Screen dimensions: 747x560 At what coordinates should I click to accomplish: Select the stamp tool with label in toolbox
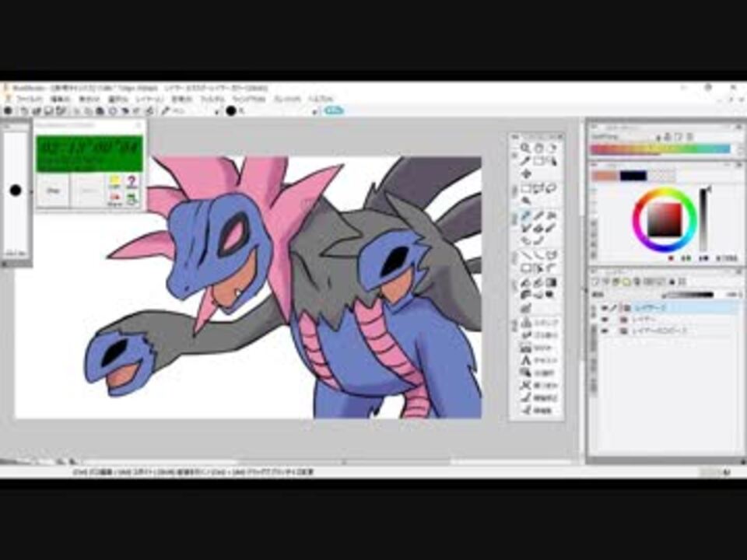538,322
